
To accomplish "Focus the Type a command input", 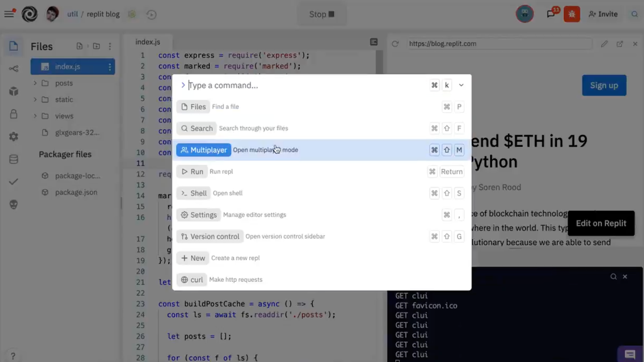I will [306, 85].
